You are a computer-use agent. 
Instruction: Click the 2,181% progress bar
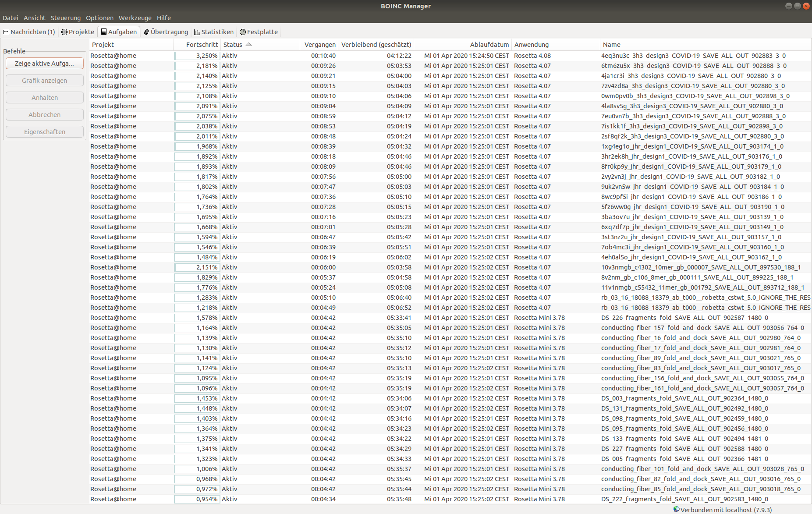coord(197,66)
